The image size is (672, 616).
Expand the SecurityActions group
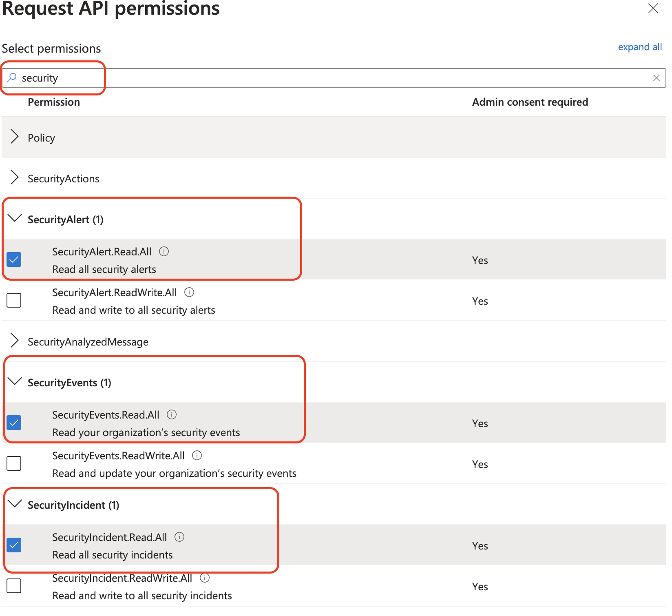tap(15, 178)
